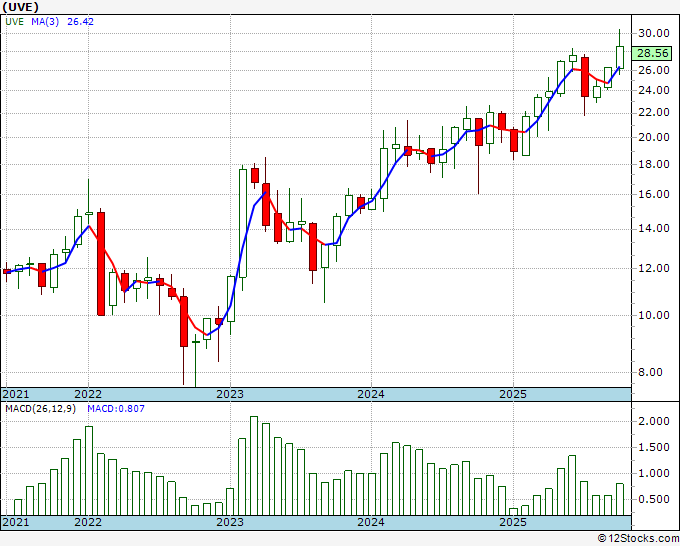Click 2022 on the price chart timeline
Screen dimensions: 680x546
point(88,394)
